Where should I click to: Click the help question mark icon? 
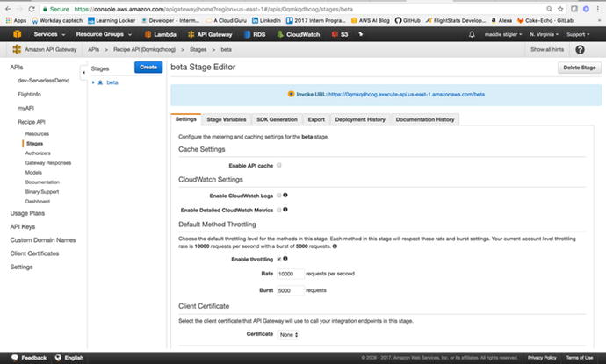(x=580, y=50)
